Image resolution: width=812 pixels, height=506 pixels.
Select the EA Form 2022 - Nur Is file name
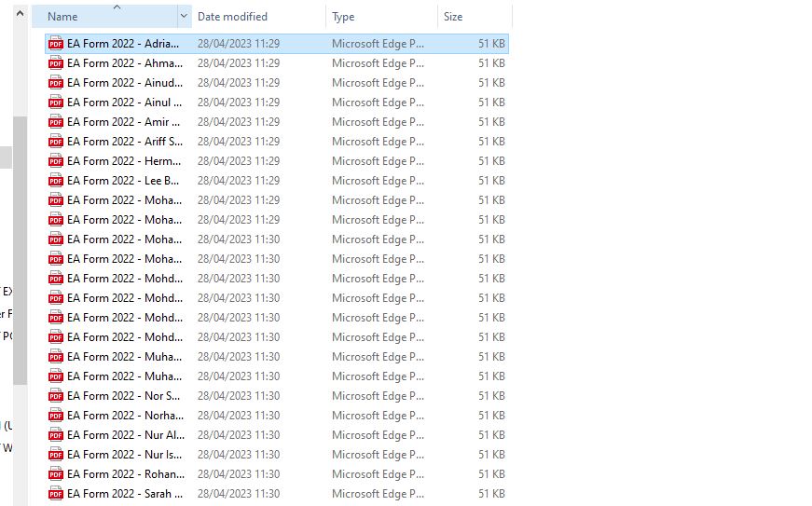point(125,455)
